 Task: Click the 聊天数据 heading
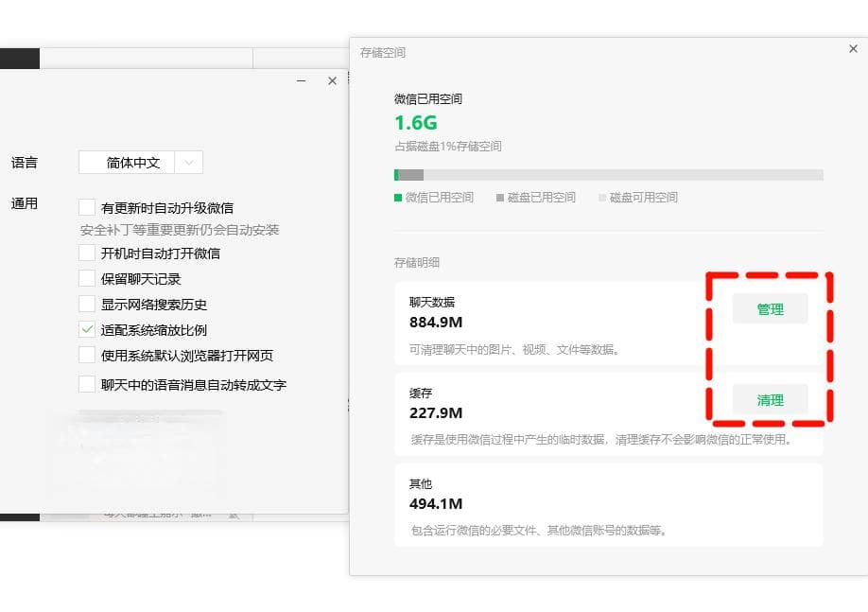432,302
